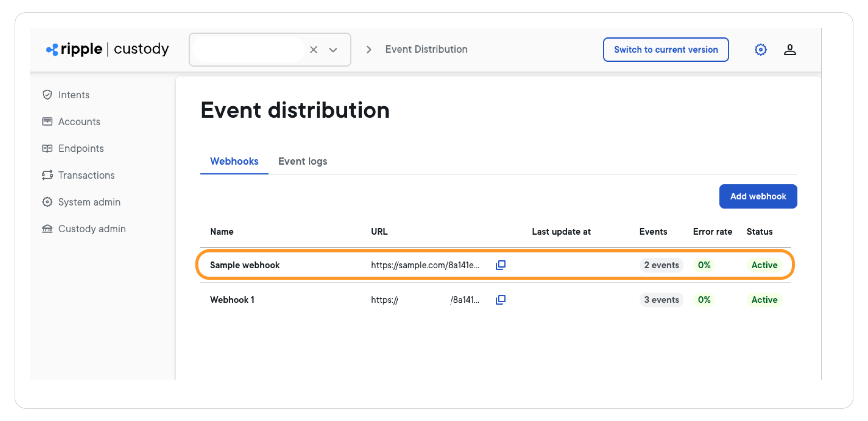868x421 pixels.
Task: Open the user profile icon
Action: click(x=790, y=50)
